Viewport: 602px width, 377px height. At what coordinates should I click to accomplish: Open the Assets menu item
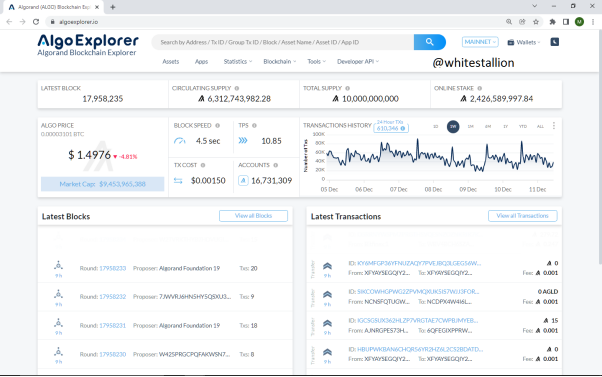coord(170,61)
